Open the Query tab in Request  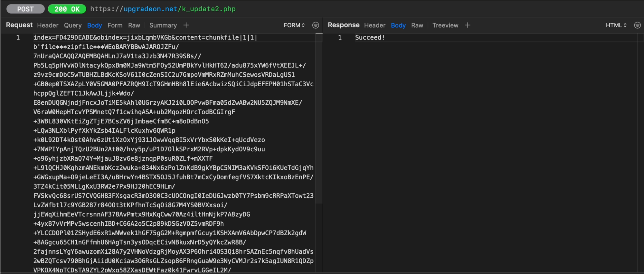point(72,25)
